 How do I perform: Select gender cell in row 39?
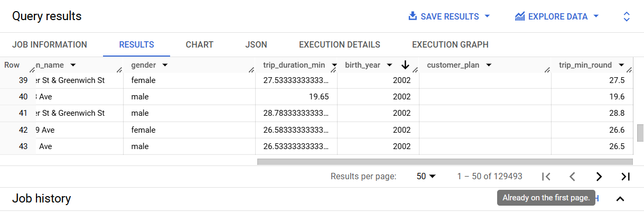pos(189,80)
